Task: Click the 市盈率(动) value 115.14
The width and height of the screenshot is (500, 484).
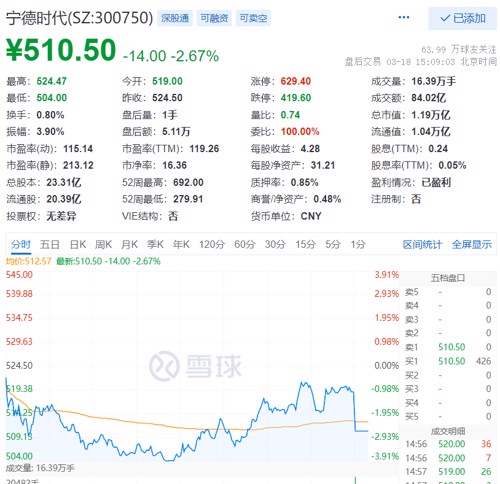Action: [x=78, y=148]
